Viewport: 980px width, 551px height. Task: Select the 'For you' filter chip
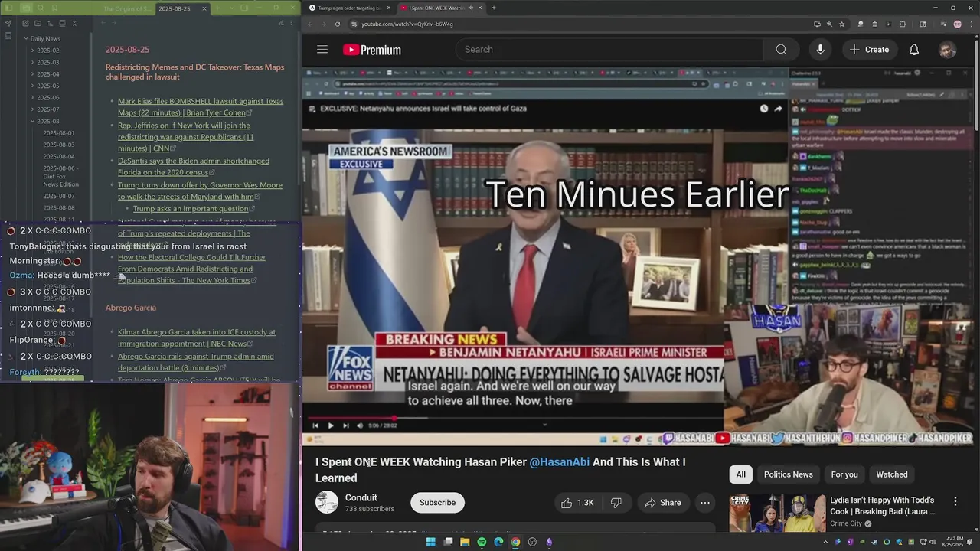(x=844, y=474)
